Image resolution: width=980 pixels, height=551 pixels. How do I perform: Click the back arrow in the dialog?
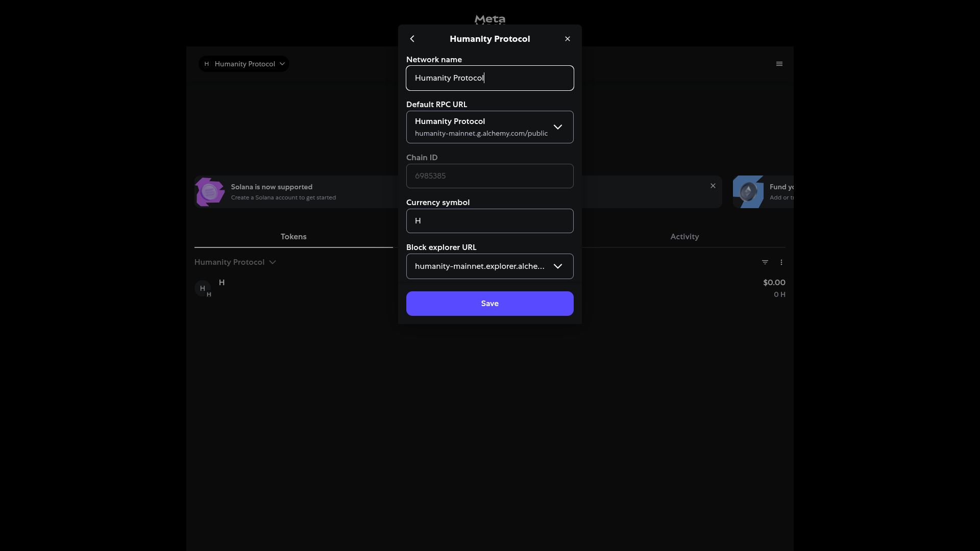pyautogui.click(x=412, y=38)
